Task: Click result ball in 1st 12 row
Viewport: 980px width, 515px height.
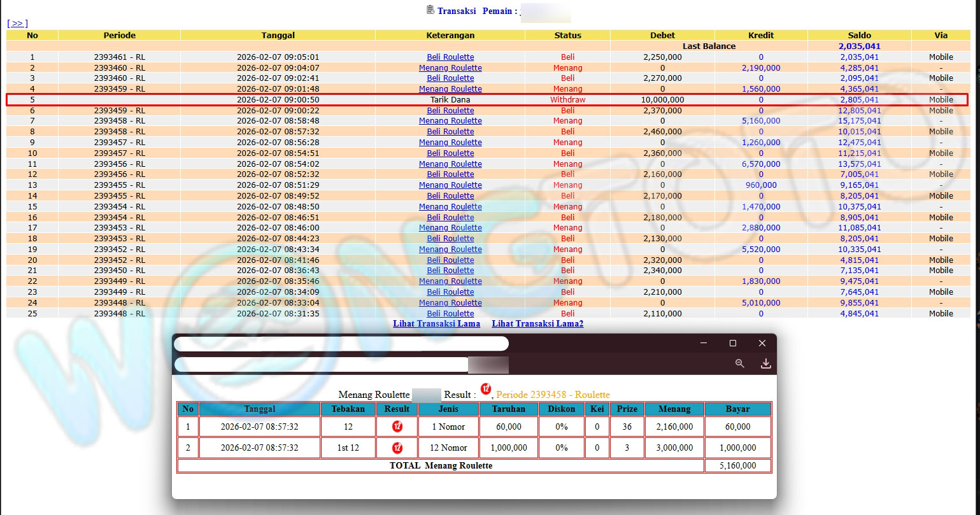Action: [397, 448]
